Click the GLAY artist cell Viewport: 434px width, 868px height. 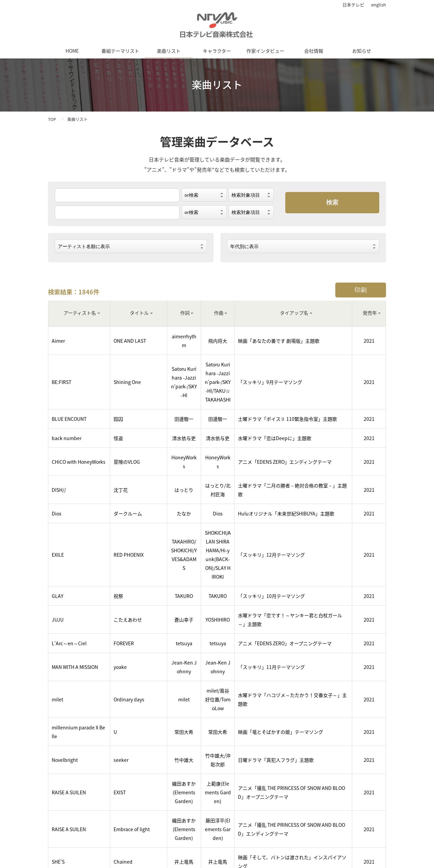coord(79,596)
